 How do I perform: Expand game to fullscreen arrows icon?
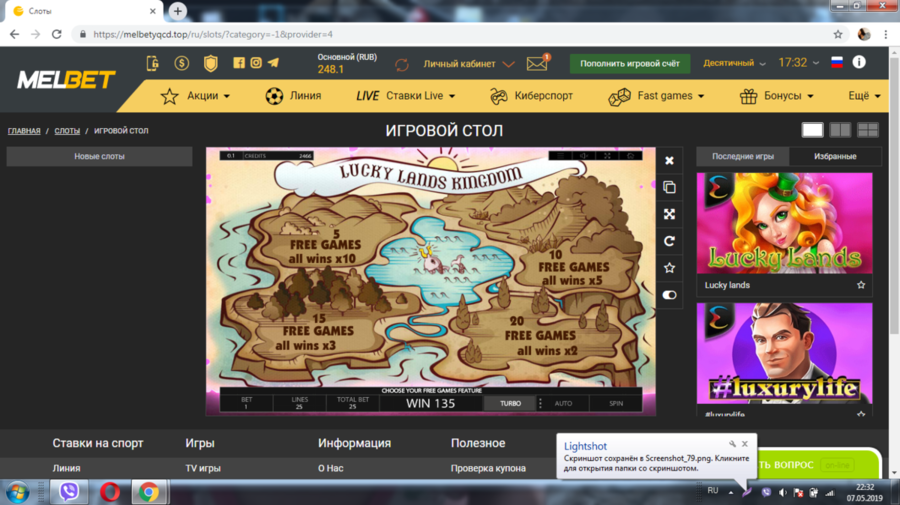[669, 214]
